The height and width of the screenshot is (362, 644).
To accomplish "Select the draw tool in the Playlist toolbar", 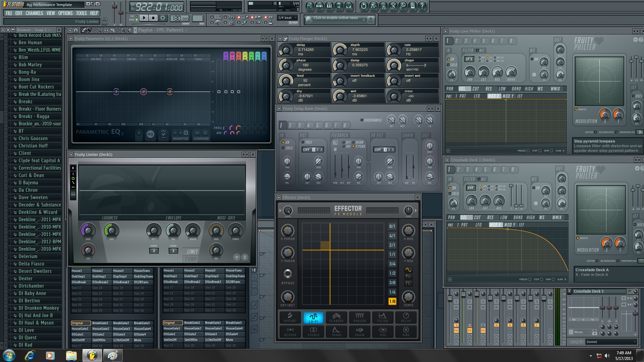I will click(84, 30).
